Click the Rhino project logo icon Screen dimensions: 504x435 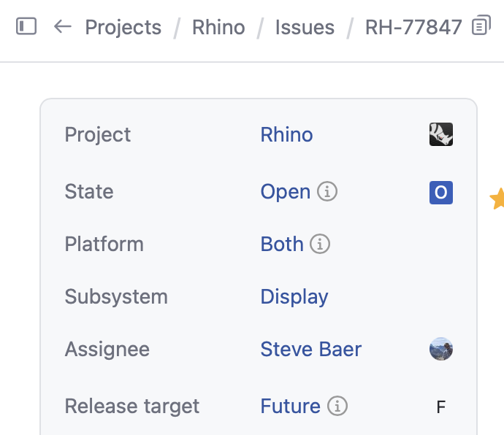click(x=441, y=134)
